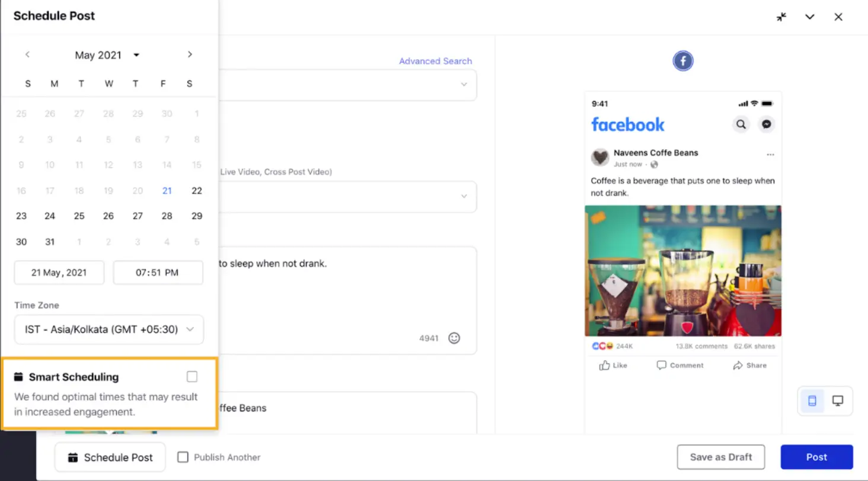868x481 pixels.
Task: Click the search icon in Facebook preview
Action: (741, 124)
